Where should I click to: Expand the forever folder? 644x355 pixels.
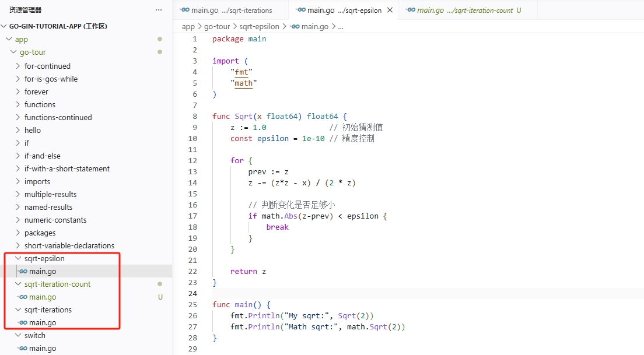click(17, 92)
